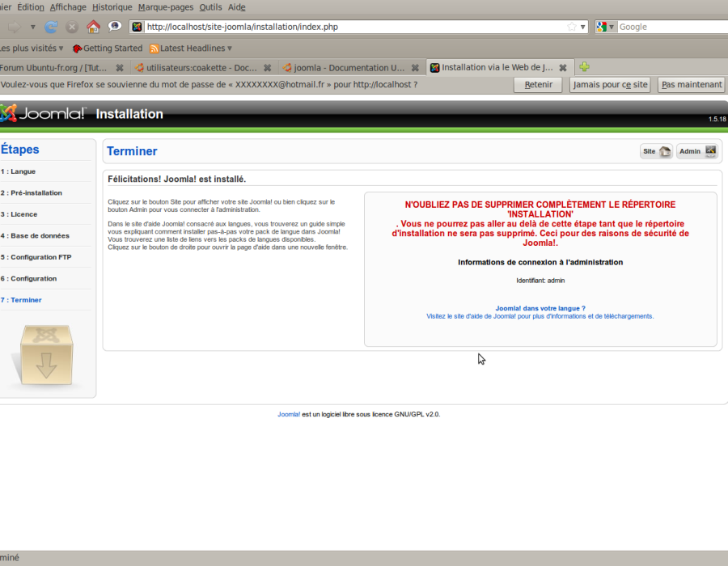
Task: Click the Joomla! link in the footer
Action: coord(289,414)
